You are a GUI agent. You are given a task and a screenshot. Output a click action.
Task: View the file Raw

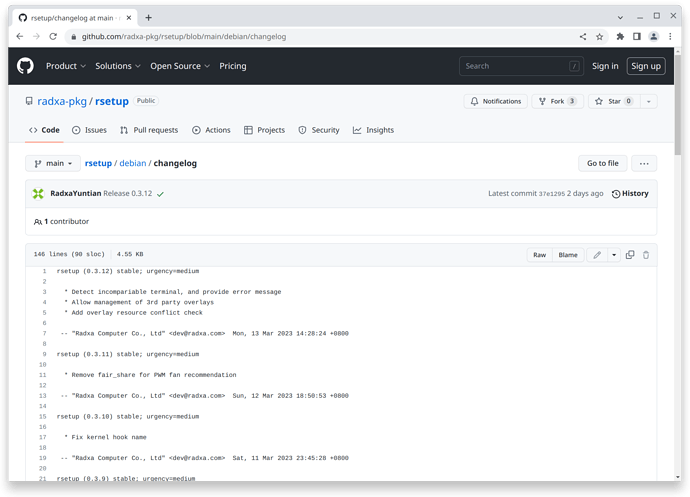tap(540, 255)
